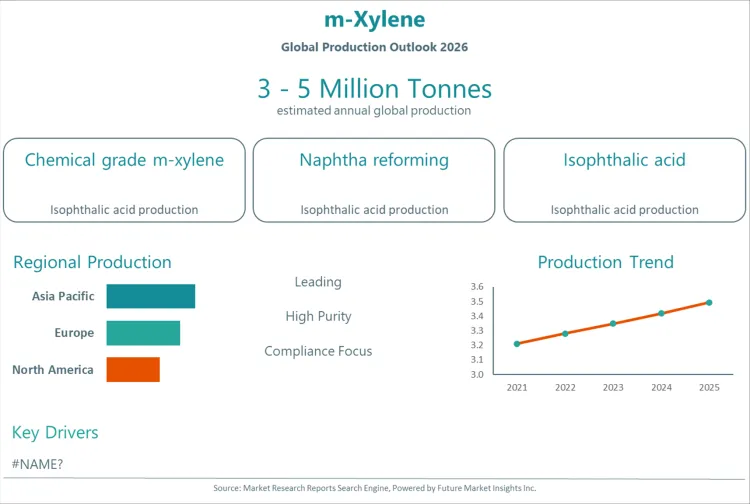The width and height of the screenshot is (750, 504).
Task: Click the 2023 x-axis label
Action: click(x=613, y=388)
